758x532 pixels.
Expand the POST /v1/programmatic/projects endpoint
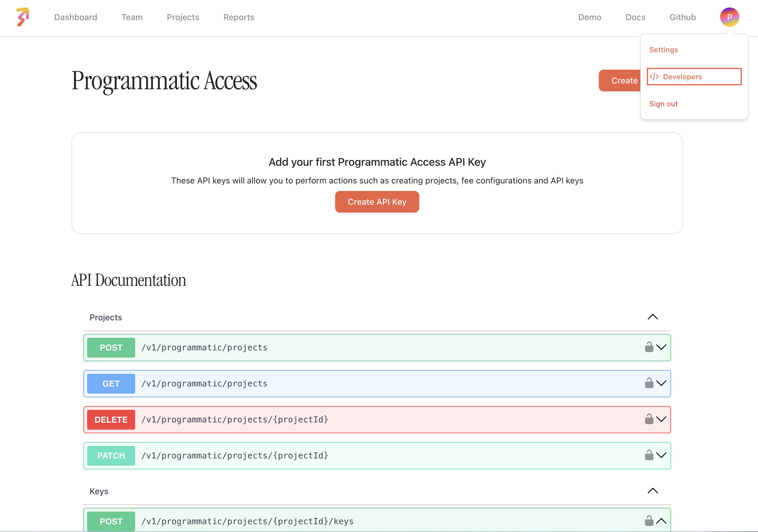click(x=661, y=347)
